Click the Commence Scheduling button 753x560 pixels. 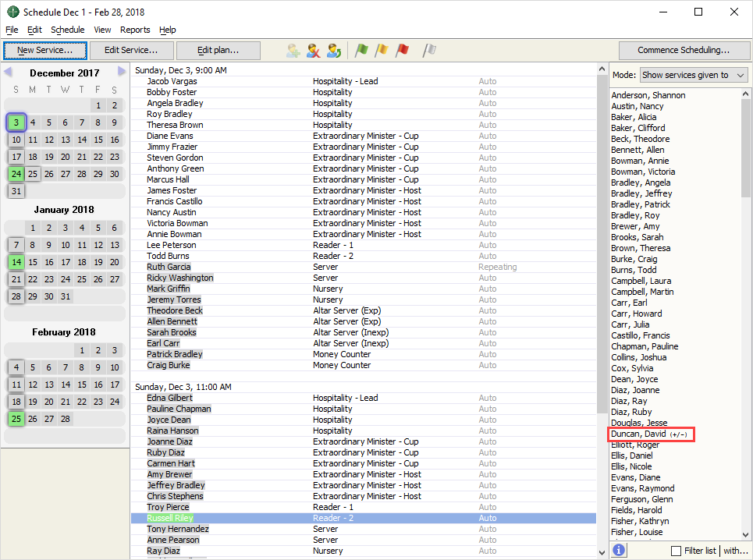pyautogui.click(x=683, y=50)
